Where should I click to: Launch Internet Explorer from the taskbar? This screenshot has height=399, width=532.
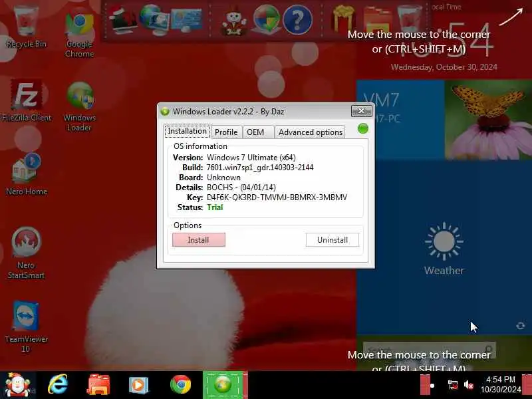point(58,385)
